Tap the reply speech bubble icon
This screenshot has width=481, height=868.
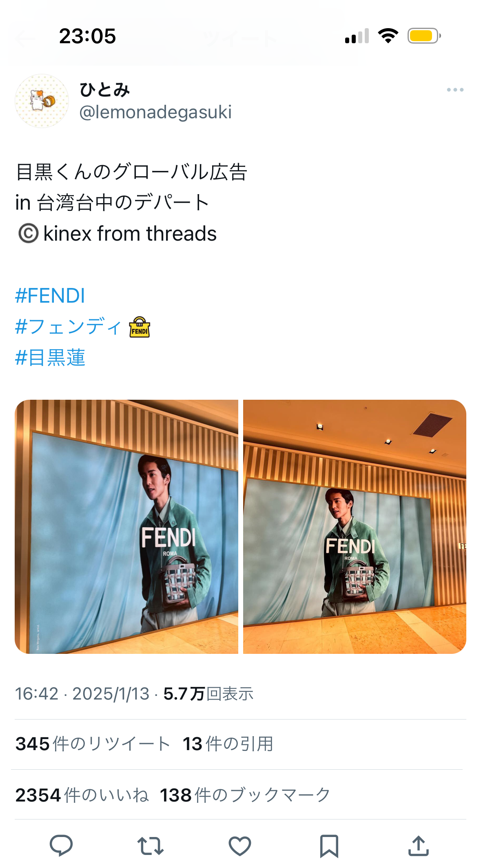(x=61, y=845)
